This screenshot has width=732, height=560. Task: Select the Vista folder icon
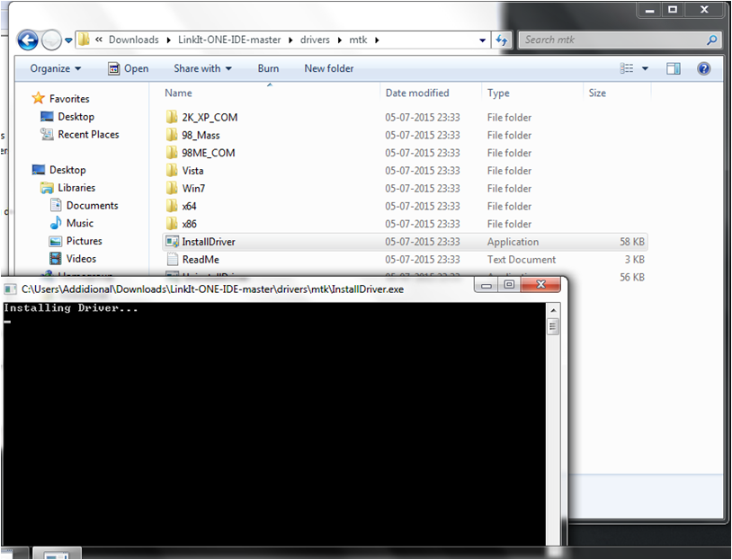pyautogui.click(x=172, y=170)
